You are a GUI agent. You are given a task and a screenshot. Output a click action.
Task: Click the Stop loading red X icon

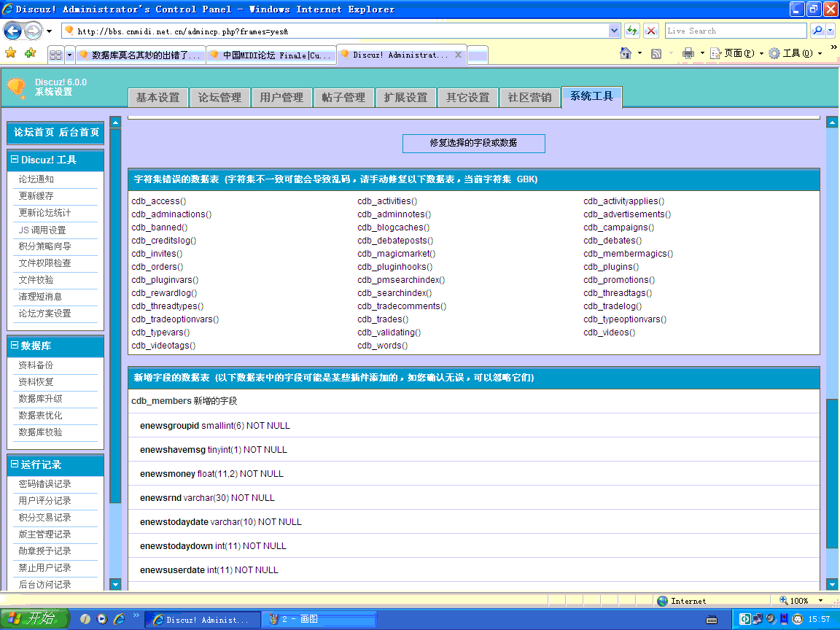[651, 31]
